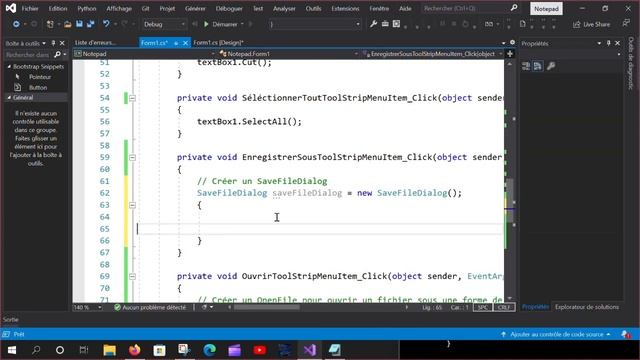The width and height of the screenshot is (640, 360).
Task: Click the Live Share button
Action: click(591, 24)
